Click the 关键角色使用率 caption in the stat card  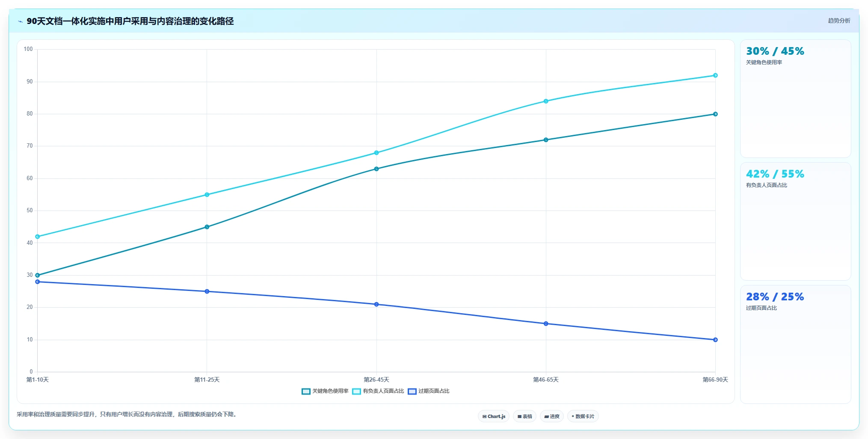pyautogui.click(x=764, y=62)
